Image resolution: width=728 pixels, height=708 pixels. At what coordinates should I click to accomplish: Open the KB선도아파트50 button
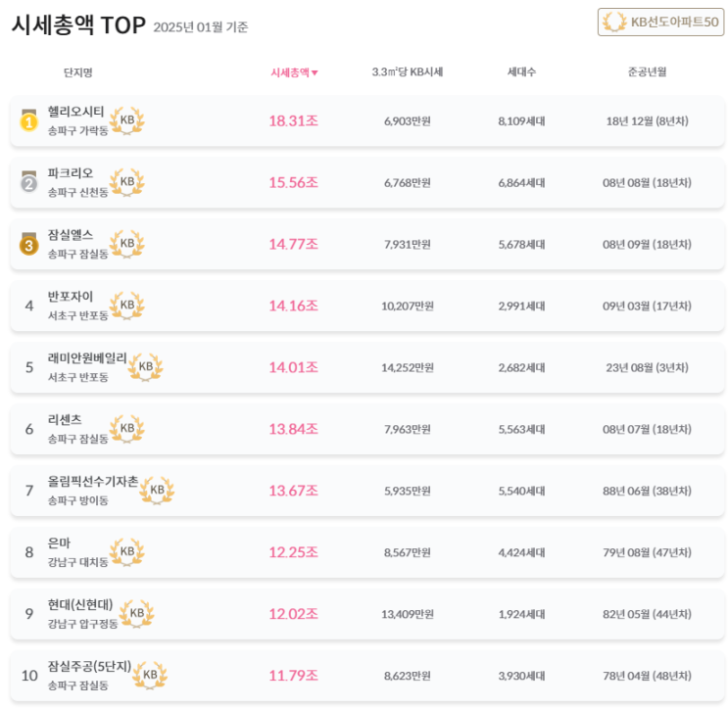pyautogui.click(x=660, y=22)
